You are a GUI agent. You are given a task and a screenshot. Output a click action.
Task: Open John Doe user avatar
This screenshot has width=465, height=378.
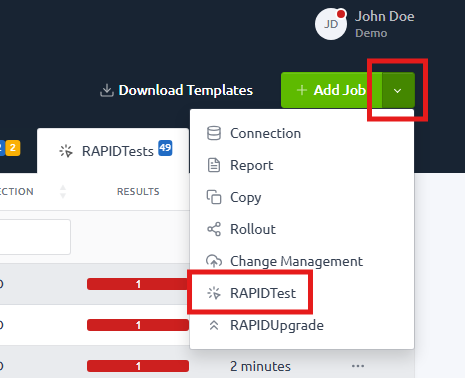(331, 24)
